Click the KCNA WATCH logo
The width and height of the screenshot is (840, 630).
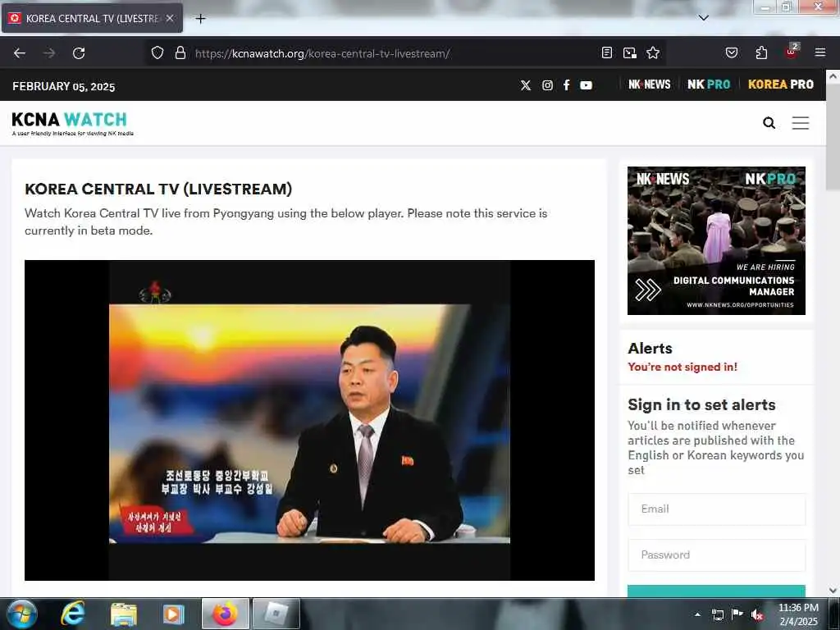[x=72, y=123]
